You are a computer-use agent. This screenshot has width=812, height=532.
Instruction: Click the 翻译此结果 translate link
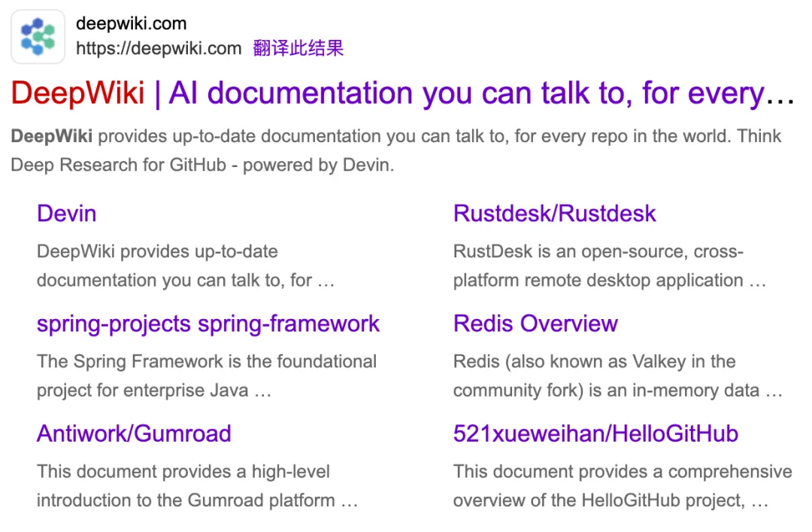(298, 48)
